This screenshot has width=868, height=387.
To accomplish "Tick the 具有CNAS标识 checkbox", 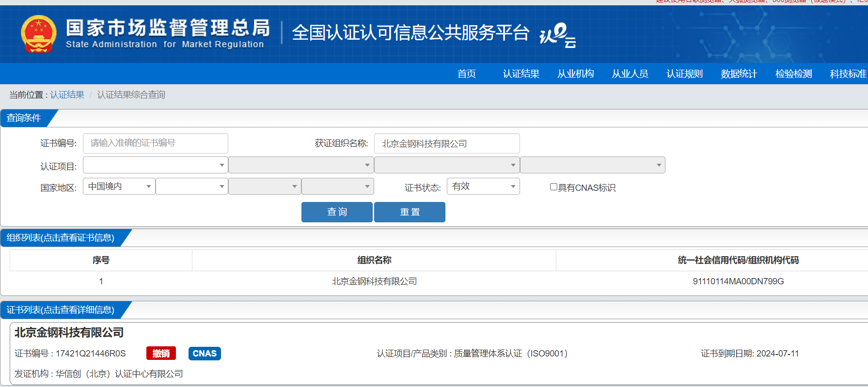I will click(x=553, y=187).
